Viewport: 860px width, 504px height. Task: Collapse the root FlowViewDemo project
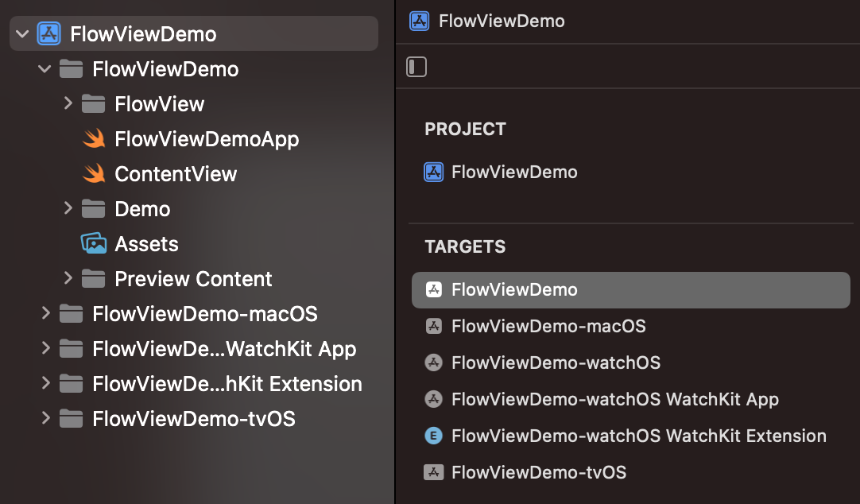pyautogui.click(x=22, y=34)
